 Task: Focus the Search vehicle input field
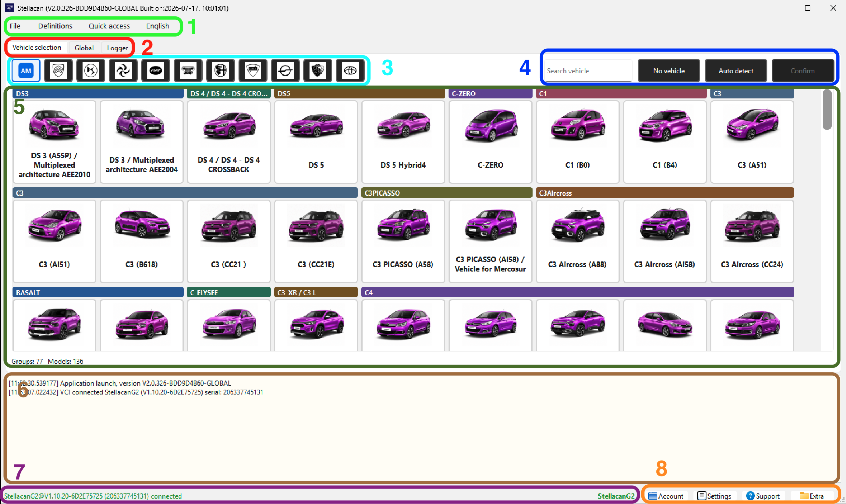[x=589, y=71]
